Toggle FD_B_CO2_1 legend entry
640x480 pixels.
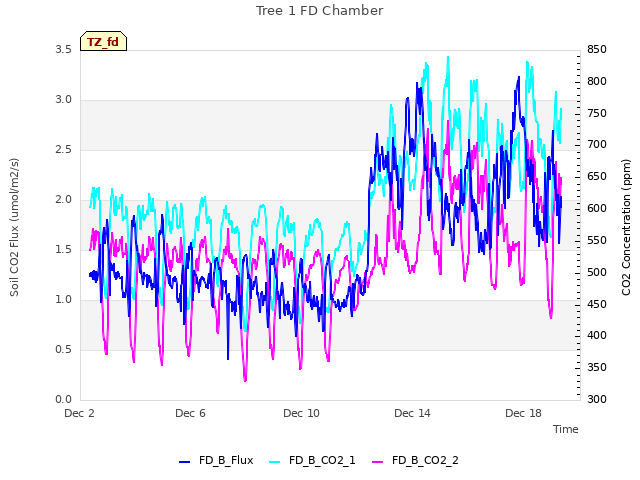pyautogui.click(x=312, y=460)
